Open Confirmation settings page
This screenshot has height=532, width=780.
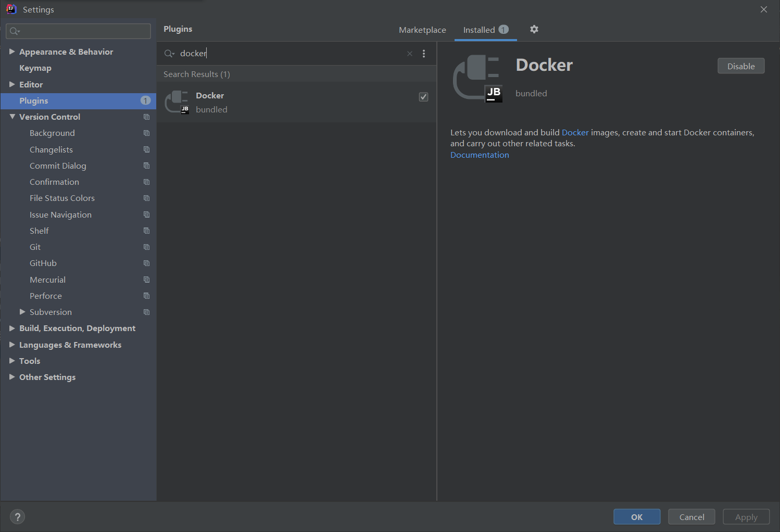coord(54,182)
